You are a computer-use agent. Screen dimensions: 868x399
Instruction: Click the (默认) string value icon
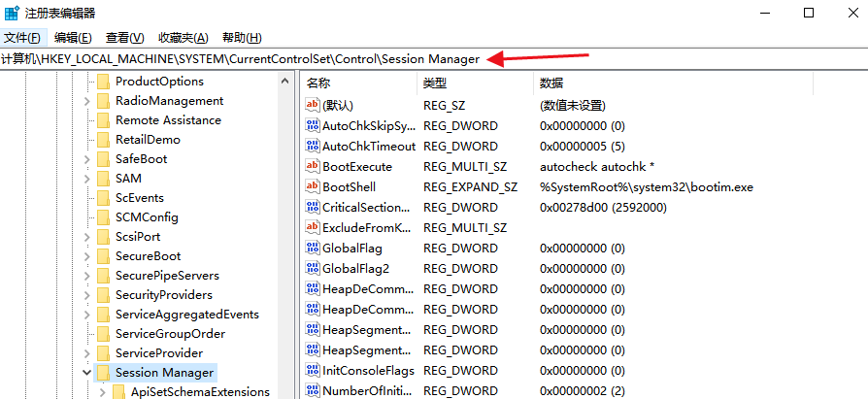[x=313, y=105]
